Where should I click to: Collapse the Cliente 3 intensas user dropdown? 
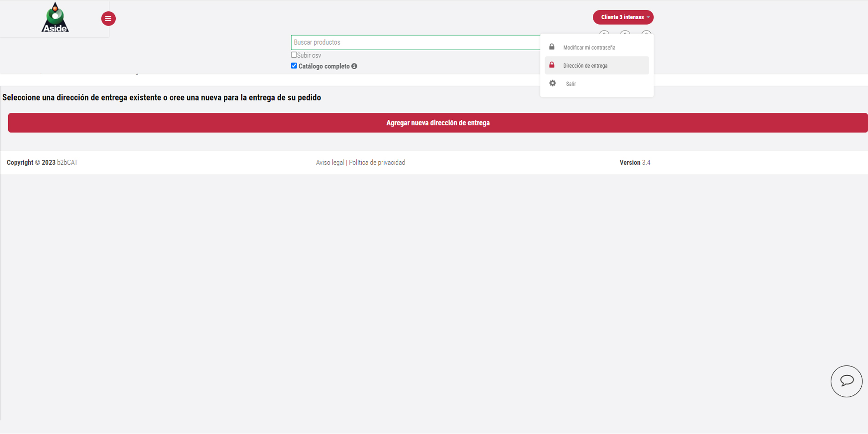tap(623, 17)
